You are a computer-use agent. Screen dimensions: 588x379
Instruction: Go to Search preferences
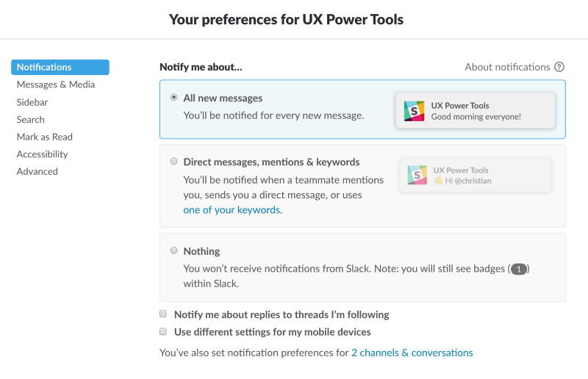point(31,119)
